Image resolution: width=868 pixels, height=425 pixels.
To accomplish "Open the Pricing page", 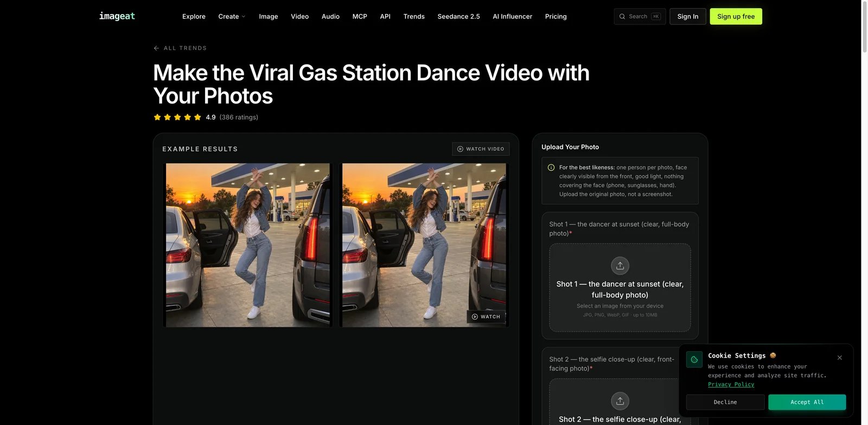I will 556,16.
